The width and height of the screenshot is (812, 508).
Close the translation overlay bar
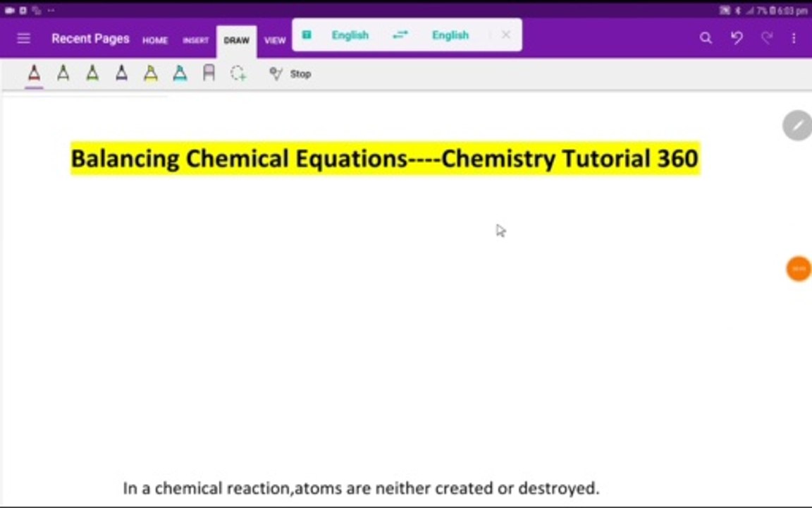click(506, 35)
